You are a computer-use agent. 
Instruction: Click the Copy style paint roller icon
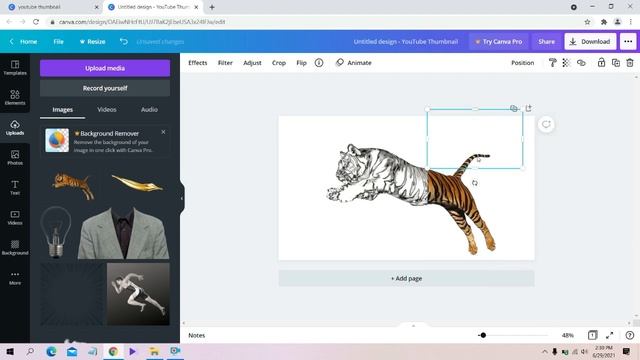(x=552, y=63)
